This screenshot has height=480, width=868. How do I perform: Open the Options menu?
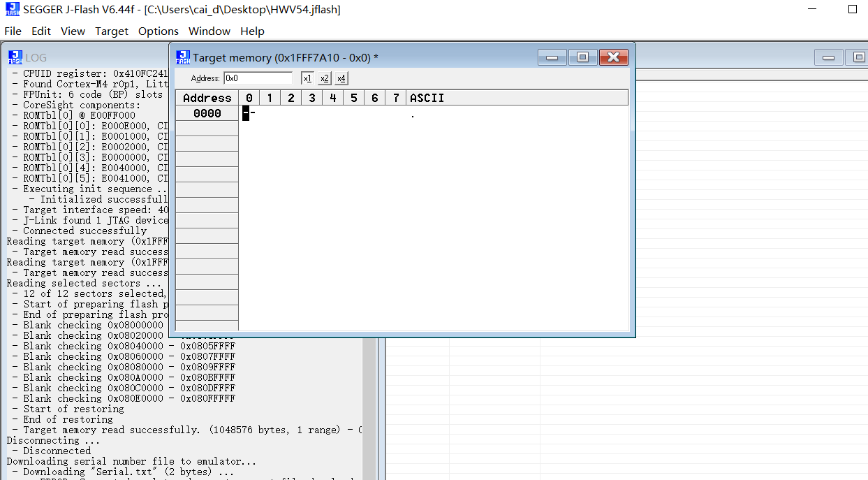coord(159,31)
